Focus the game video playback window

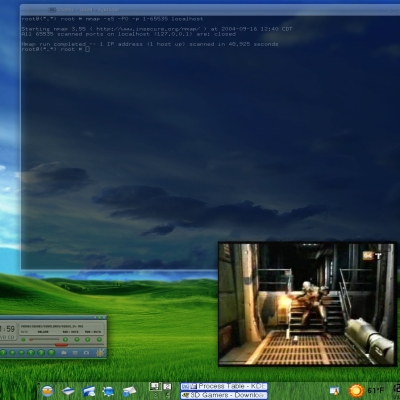[307, 304]
